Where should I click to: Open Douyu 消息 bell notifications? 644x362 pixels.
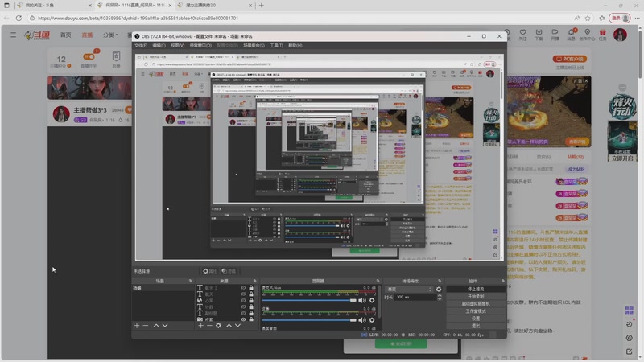point(572,35)
